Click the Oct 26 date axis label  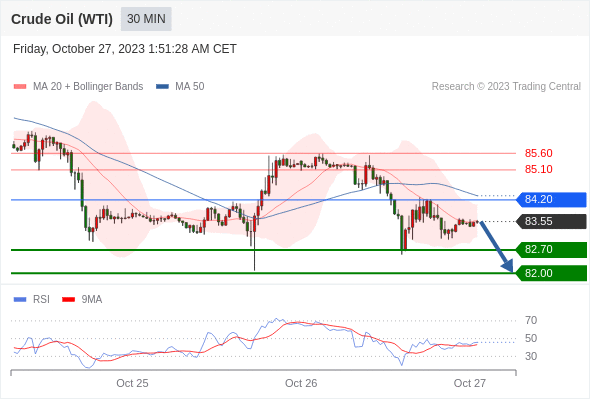(301, 383)
